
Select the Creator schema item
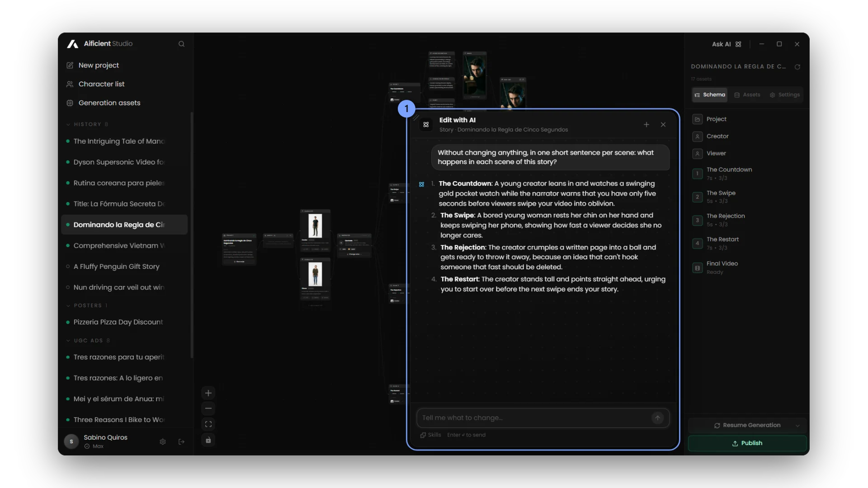(x=748, y=136)
